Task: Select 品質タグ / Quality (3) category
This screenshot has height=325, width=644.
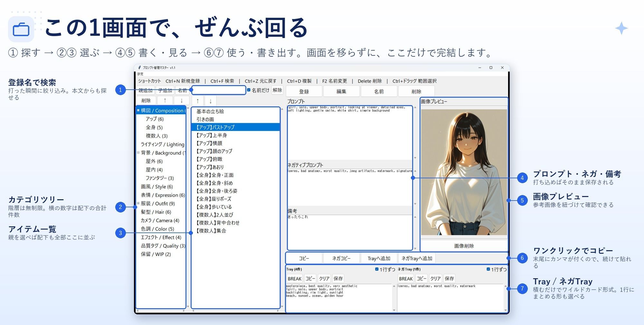Action: (163, 246)
